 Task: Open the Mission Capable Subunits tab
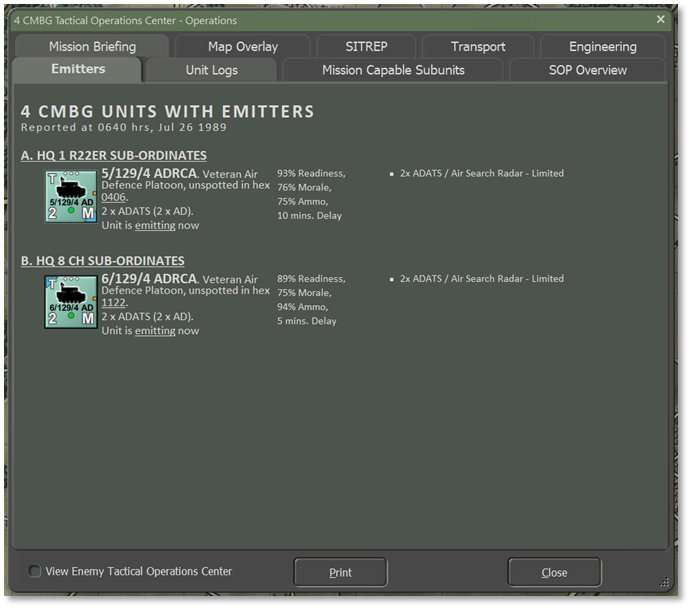[393, 70]
